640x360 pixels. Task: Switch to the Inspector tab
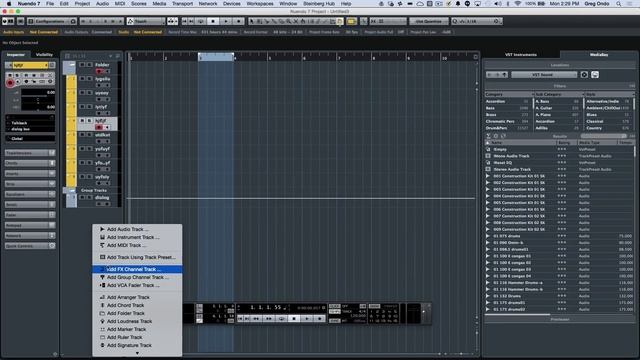[x=16, y=55]
